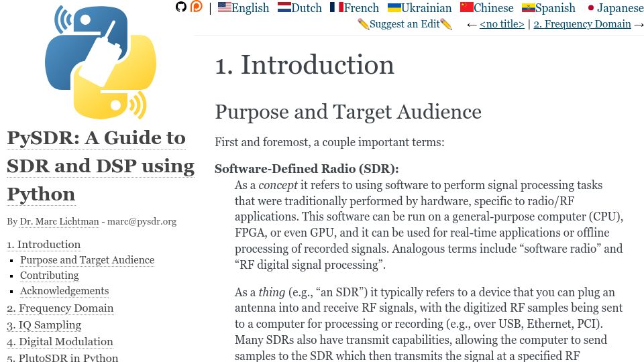Open PySDR guide title link

(x=100, y=166)
